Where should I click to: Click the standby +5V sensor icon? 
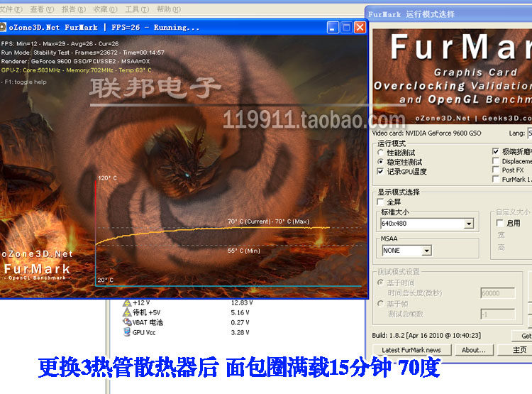pyautogui.click(x=127, y=312)
